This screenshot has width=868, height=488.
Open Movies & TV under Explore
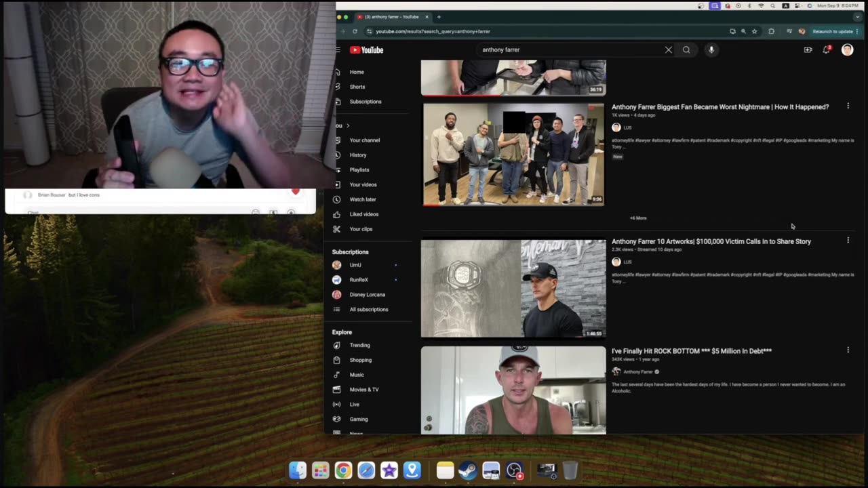click(364, 390)
